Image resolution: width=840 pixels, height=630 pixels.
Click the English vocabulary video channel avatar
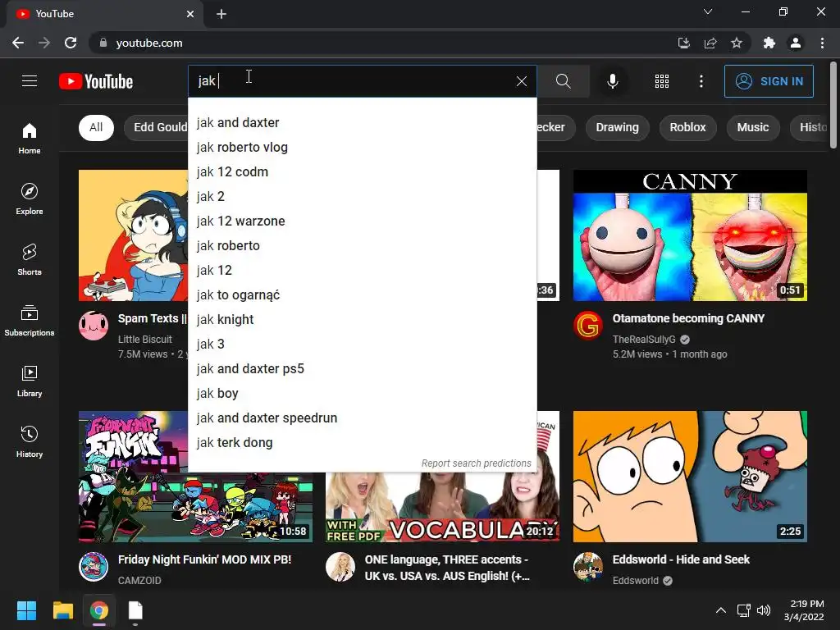[340, 567]
